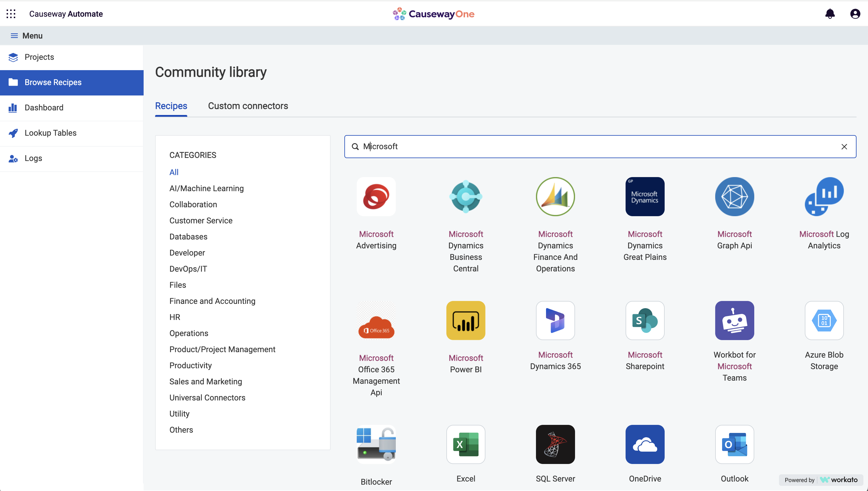The width and height of the screenshot is (868, 491).
Task: Click the Causeway Automate title
Action: 66,14
